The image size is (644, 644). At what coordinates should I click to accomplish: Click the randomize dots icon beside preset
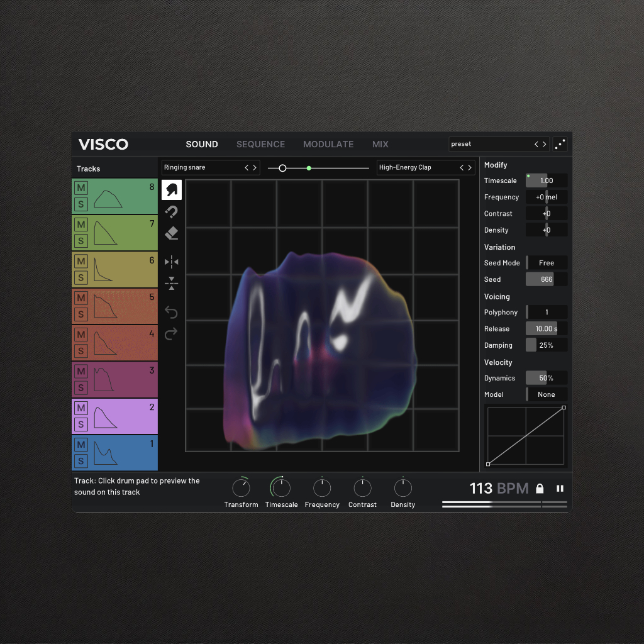coord(560,144)
